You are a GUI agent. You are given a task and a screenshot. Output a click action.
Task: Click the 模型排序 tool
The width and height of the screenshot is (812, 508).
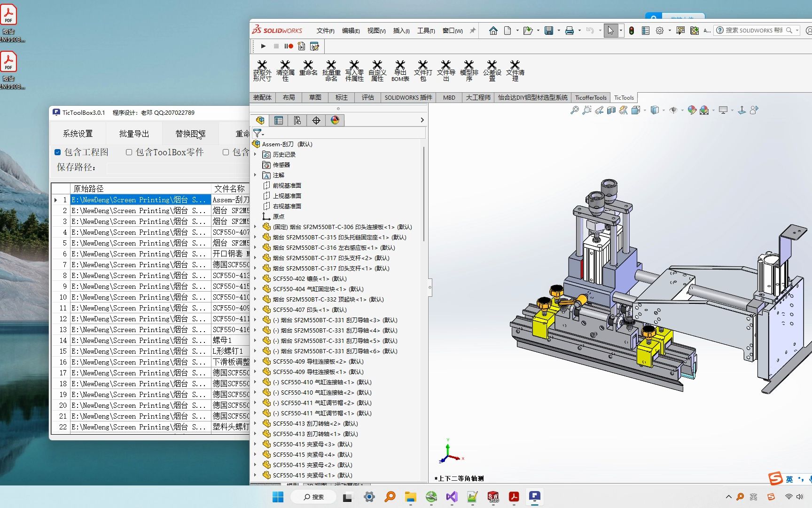coord(469,71)
